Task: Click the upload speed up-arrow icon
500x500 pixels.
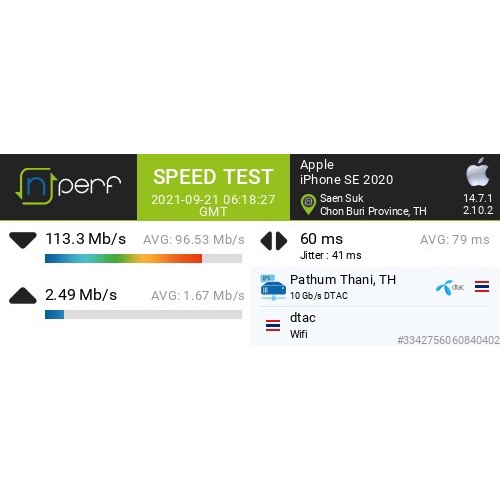Action: [23, 296]
